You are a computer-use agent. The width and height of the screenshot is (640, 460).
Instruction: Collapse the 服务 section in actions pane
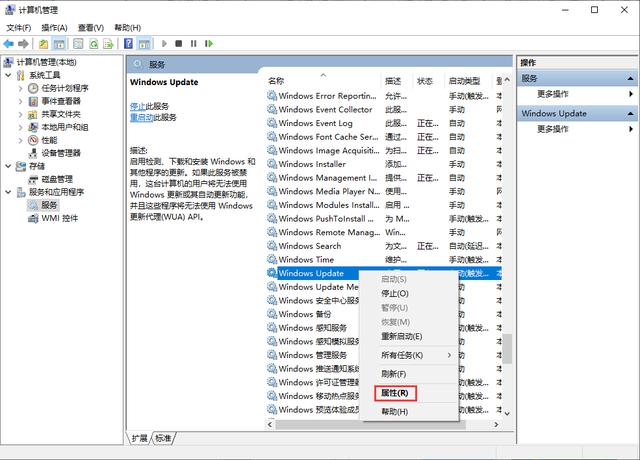point(630,78)
